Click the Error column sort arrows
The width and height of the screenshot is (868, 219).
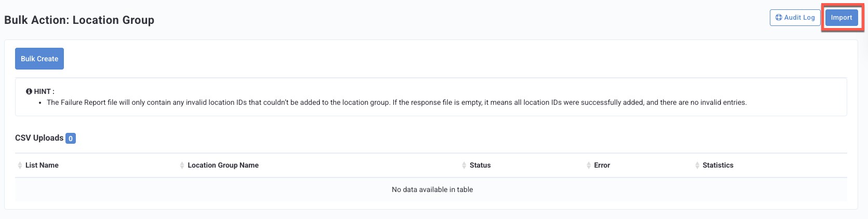click(589, 166)
